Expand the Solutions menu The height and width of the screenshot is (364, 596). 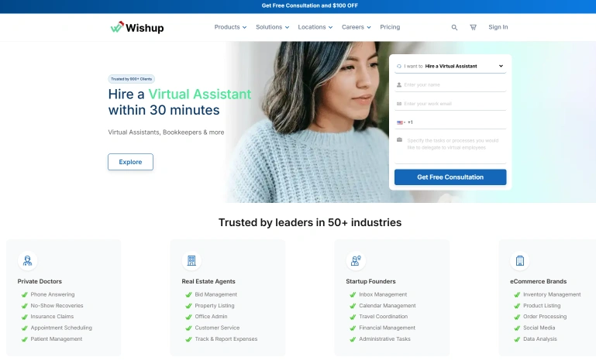point(272,27)
